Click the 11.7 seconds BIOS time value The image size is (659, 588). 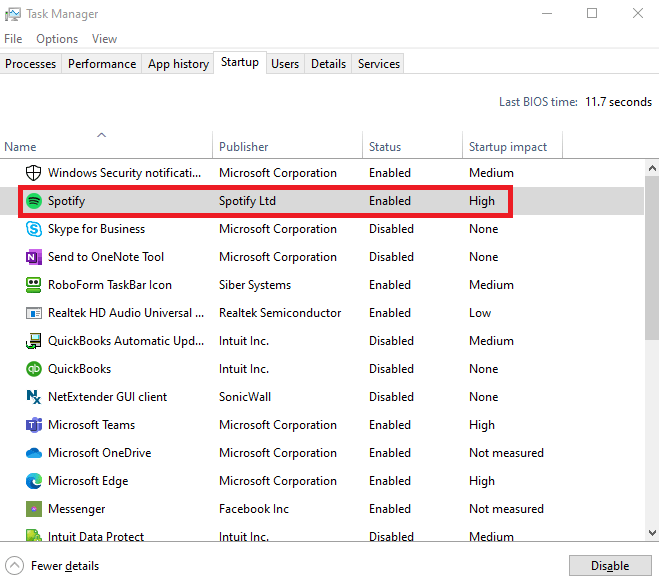tap(618, 102)
